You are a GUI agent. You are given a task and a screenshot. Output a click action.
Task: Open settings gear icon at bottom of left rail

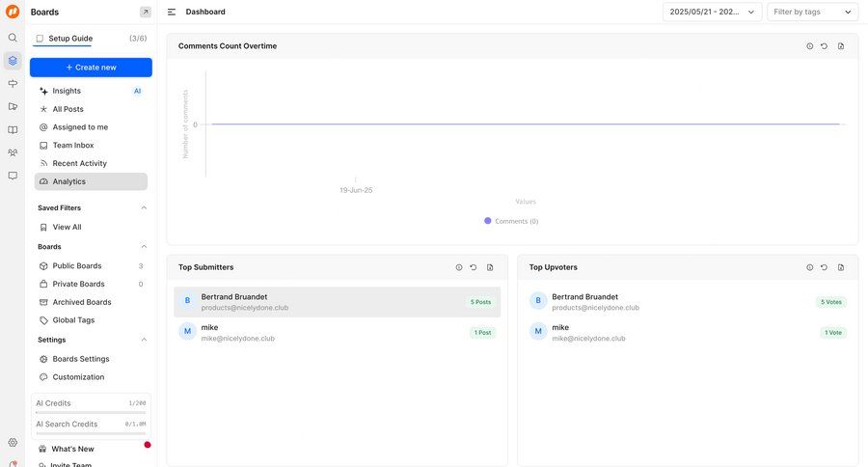point(13,442)
